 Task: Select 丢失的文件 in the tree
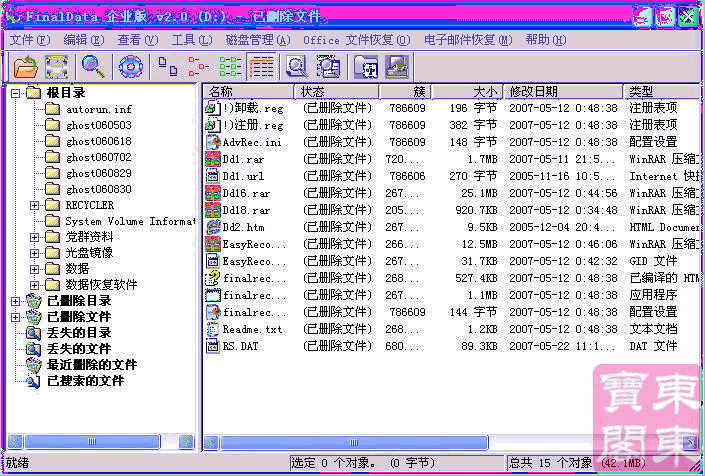[79, 349]
